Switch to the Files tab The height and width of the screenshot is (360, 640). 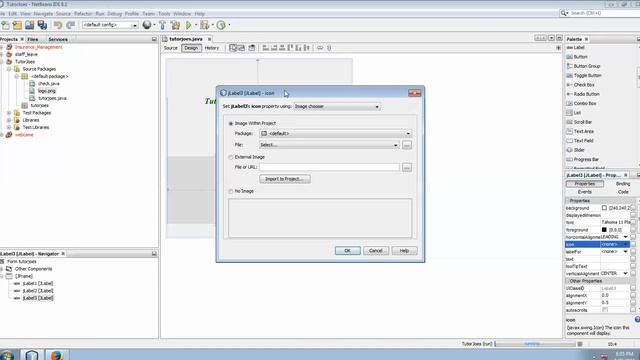coord(33,40)
